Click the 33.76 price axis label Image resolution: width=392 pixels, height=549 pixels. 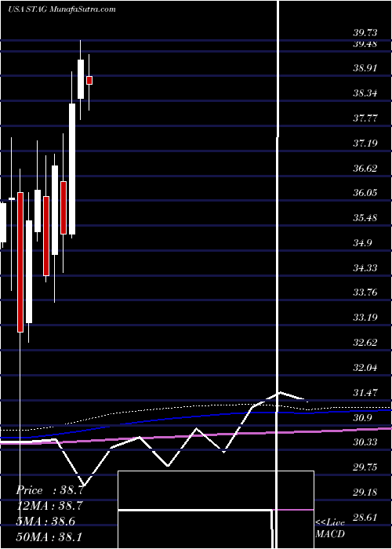[365, 293]
